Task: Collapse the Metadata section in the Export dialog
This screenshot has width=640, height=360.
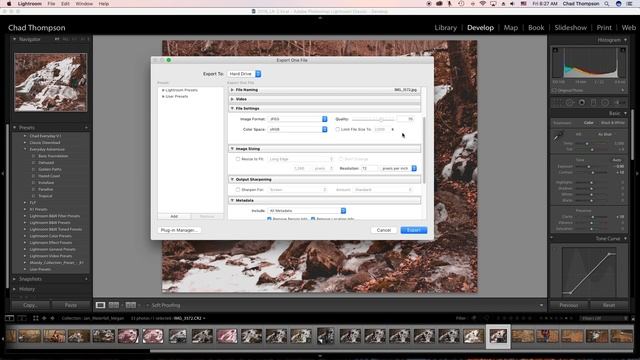Action: tap(232, 200)
